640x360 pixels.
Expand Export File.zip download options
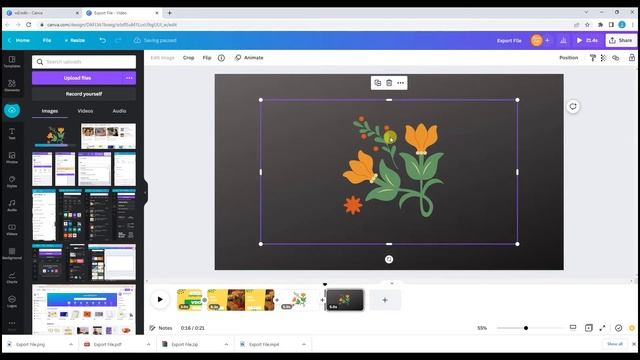(x=226, y=344)
